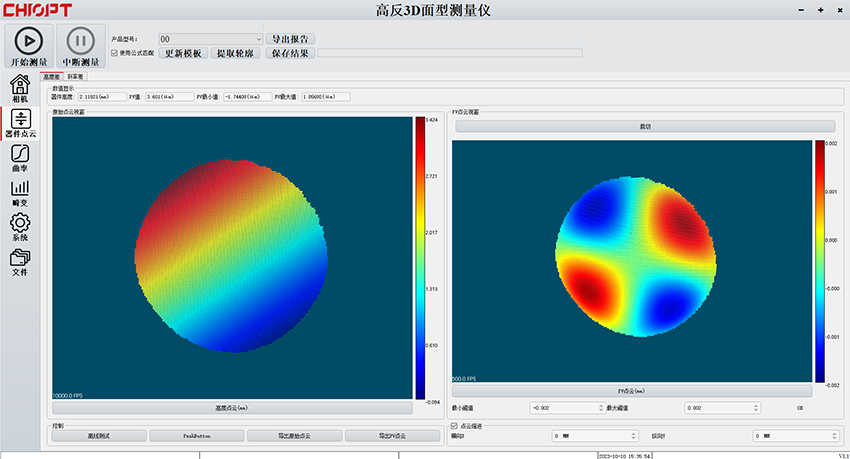Open the 畸变 distortion chart icon
This screenshot has height=459, width=850.
coord(20,188)
